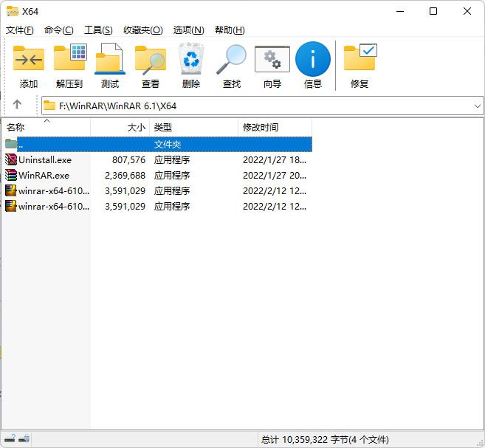The width and height of the screenshot is (485, 448).
Task: Click size value 2,369,688
Action: 125,176
